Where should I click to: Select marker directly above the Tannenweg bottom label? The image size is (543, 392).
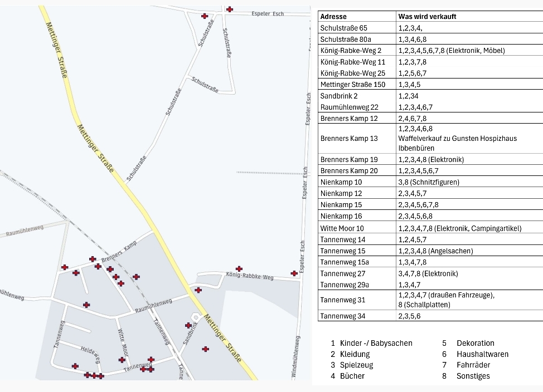pos(151,360)
